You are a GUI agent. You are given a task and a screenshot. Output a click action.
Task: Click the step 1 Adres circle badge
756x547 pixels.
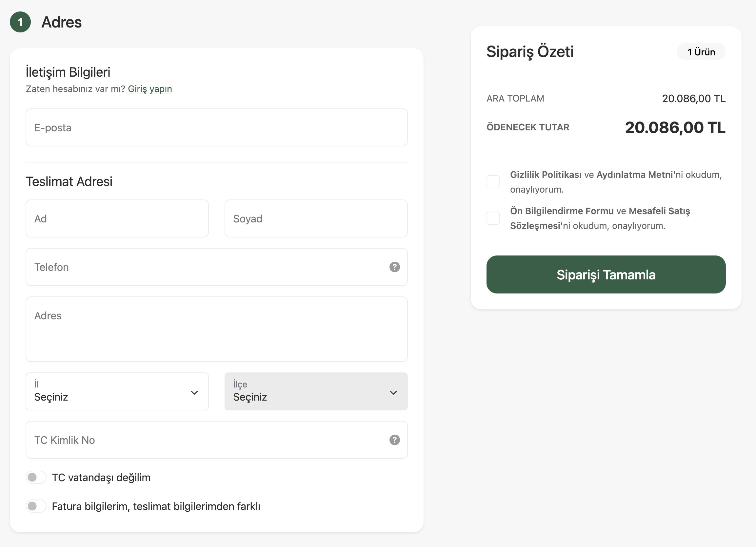click(x=20, y=22)
